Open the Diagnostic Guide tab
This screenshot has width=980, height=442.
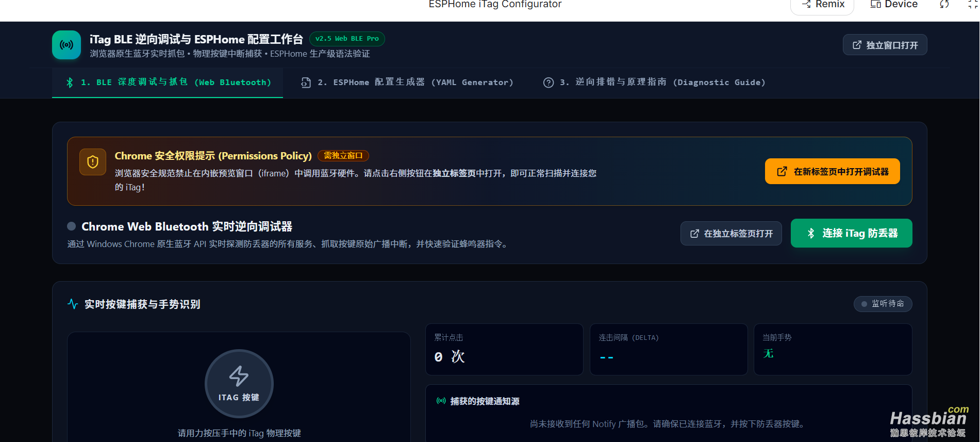(654, 83)
